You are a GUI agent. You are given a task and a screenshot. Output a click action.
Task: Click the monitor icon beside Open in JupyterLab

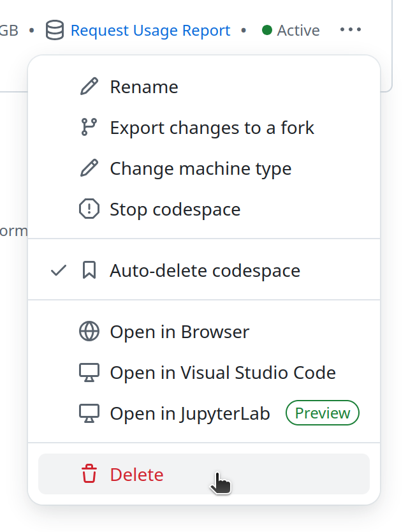pos(89,413)
